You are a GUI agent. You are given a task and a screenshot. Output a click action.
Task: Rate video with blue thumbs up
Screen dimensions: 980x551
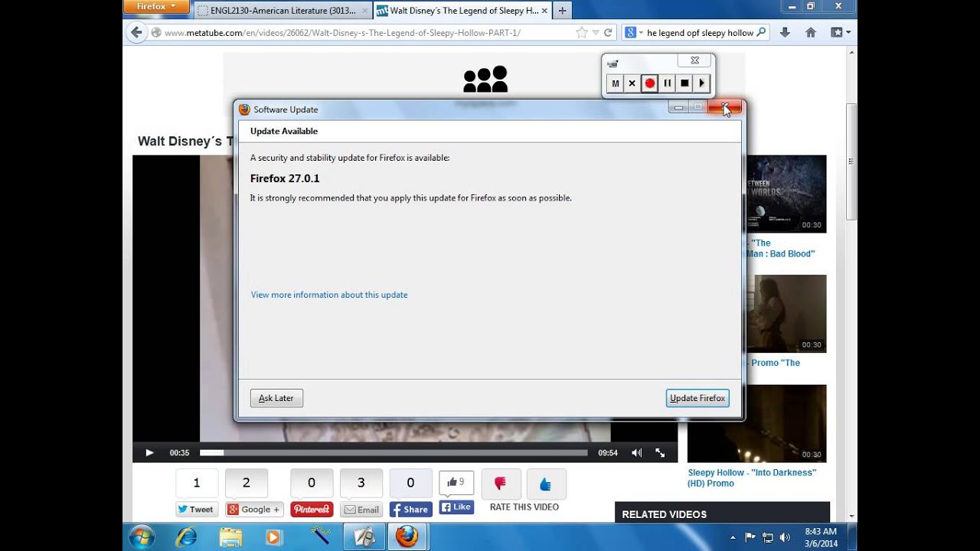tap(546, 484)
